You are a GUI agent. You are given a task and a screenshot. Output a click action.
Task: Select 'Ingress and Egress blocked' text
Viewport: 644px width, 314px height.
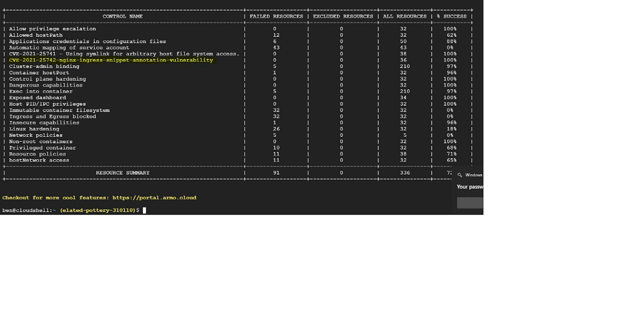[52, 116]
